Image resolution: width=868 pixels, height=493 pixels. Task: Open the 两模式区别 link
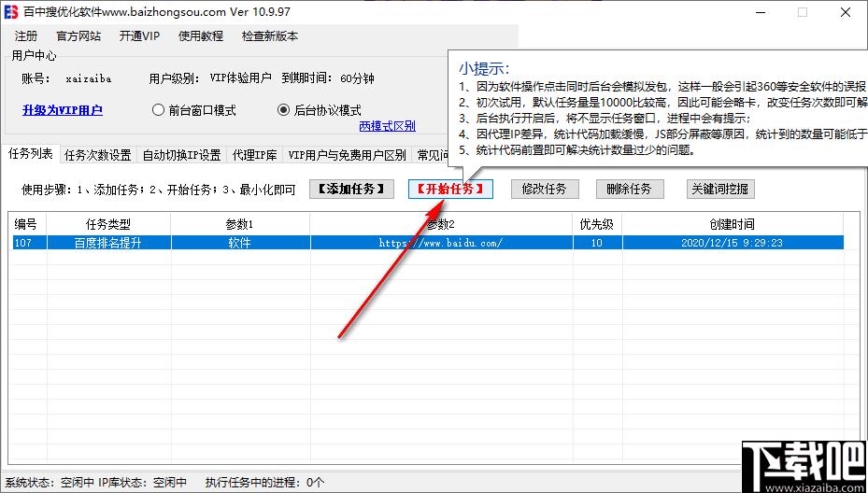click(x=388, y=126)
